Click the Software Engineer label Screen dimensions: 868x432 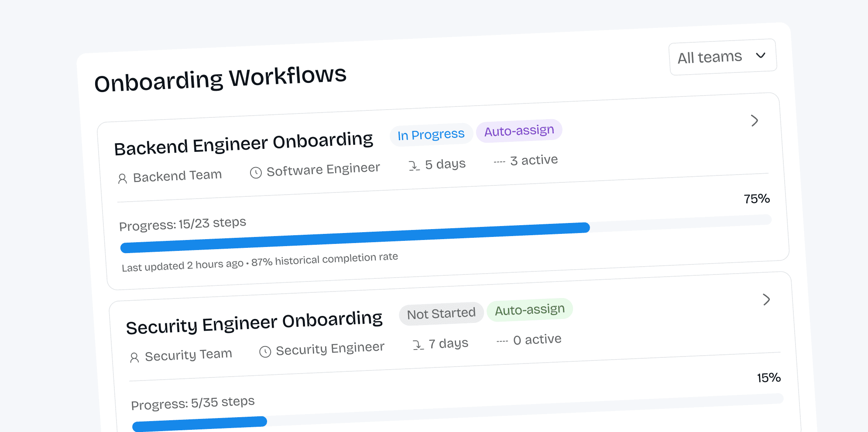point(323,169)
